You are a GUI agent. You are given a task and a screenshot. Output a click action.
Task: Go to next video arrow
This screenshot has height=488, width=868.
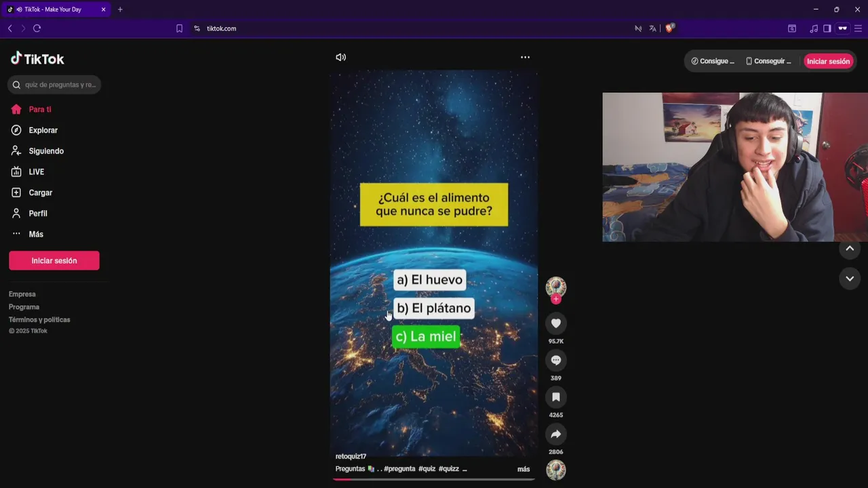point(850,279)
